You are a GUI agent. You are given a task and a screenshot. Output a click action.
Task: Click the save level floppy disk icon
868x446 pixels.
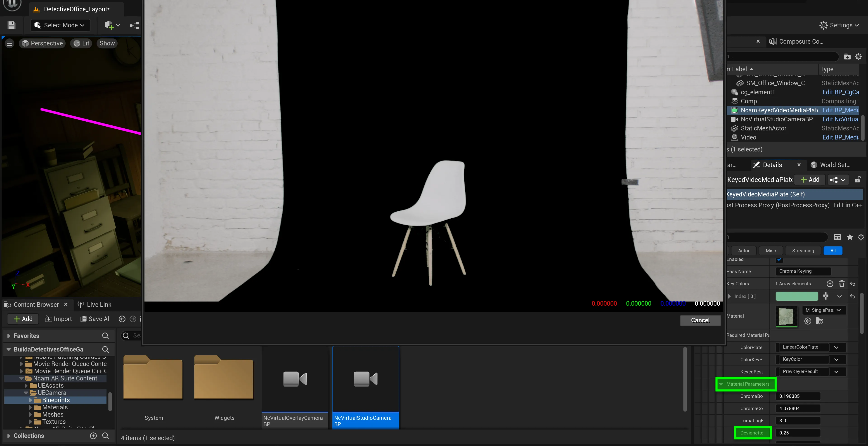point(12,25)
